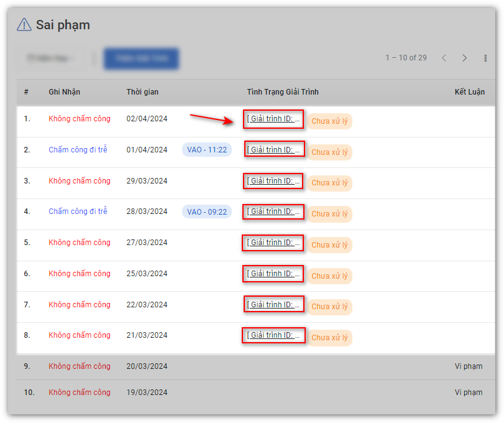504x423 pixels.
Task: Click the Tình Trạng Giải Trình column header
Action: coord(282,92)
